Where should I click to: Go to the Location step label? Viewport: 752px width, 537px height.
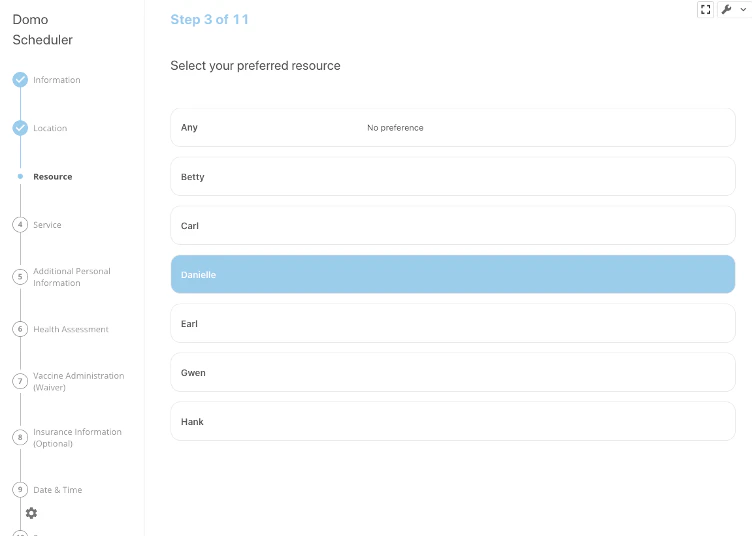pyautogui.click(x=50, y=128)
